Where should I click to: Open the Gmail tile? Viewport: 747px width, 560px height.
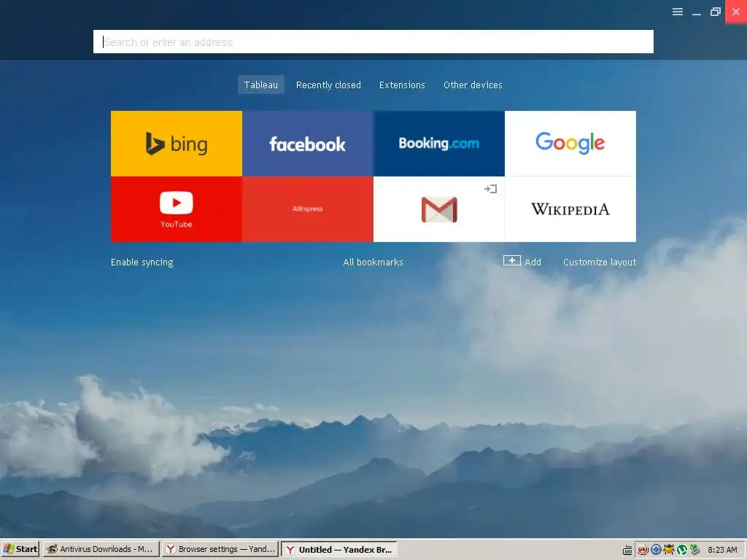point(438,209)
